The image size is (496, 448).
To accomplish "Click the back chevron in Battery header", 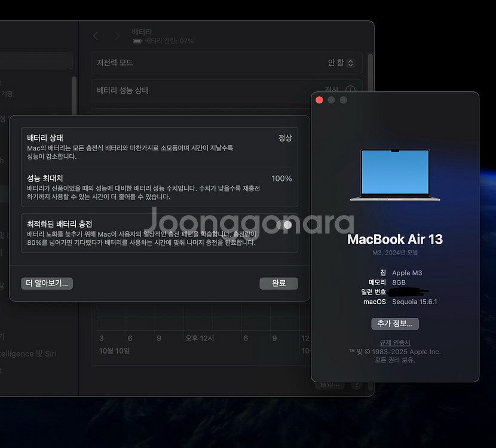I will tap(96, 36).
